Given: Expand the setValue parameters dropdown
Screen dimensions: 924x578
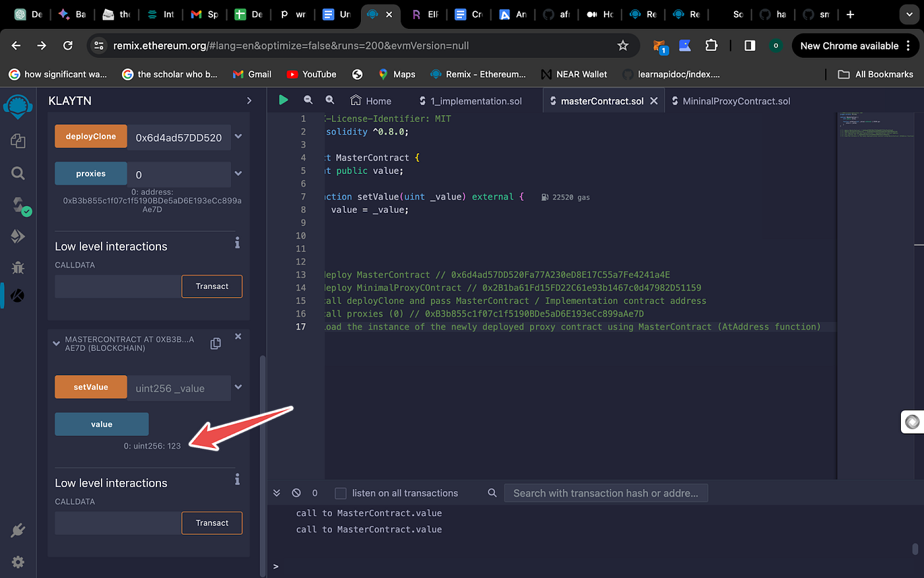Looking at the screenshot, I should click(238, 388).
